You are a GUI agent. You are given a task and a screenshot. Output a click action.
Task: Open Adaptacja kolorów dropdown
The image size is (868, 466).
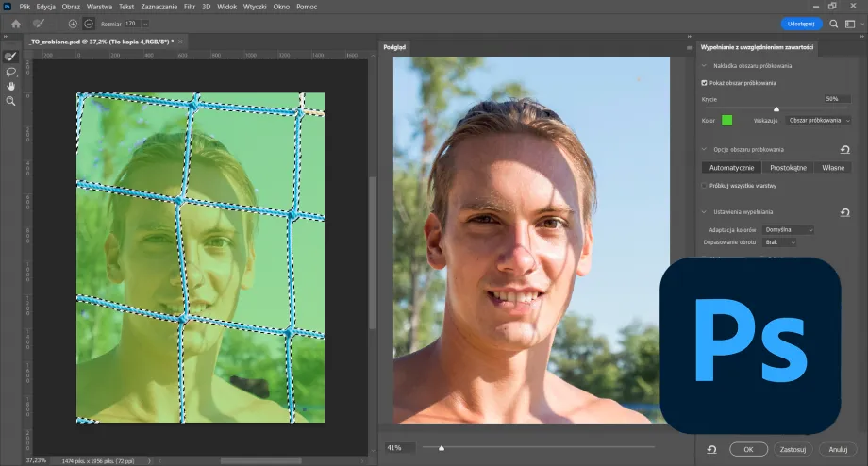(x=789, y=229)
